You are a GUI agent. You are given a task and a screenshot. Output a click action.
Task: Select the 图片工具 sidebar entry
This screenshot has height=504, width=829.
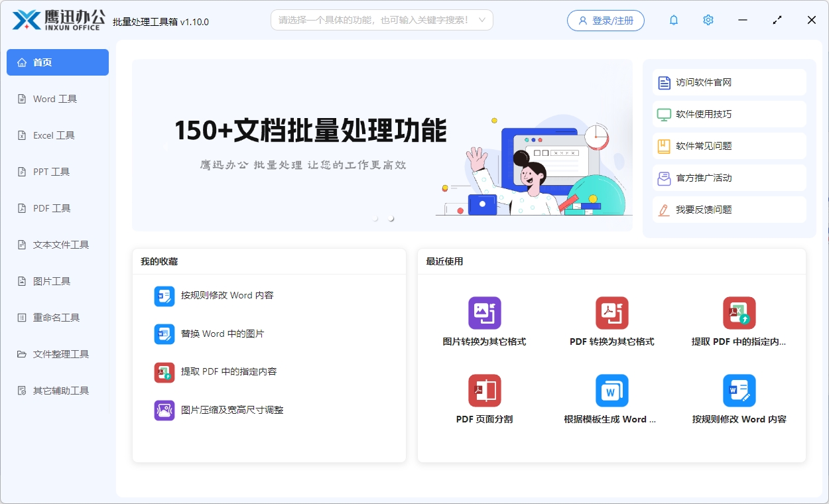[x=57, y=281]
